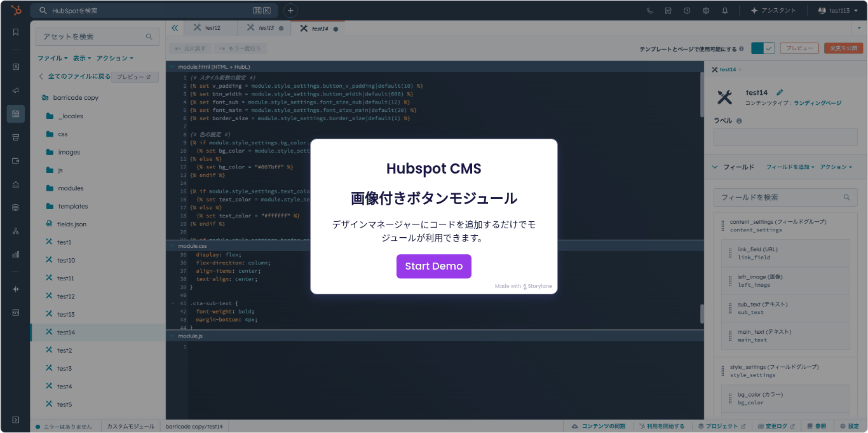Image resolution: width=868 pixels, height=433 pixels.
Task: Open the tab overflow dropdown arrow
Action: [x=859, y=28]
